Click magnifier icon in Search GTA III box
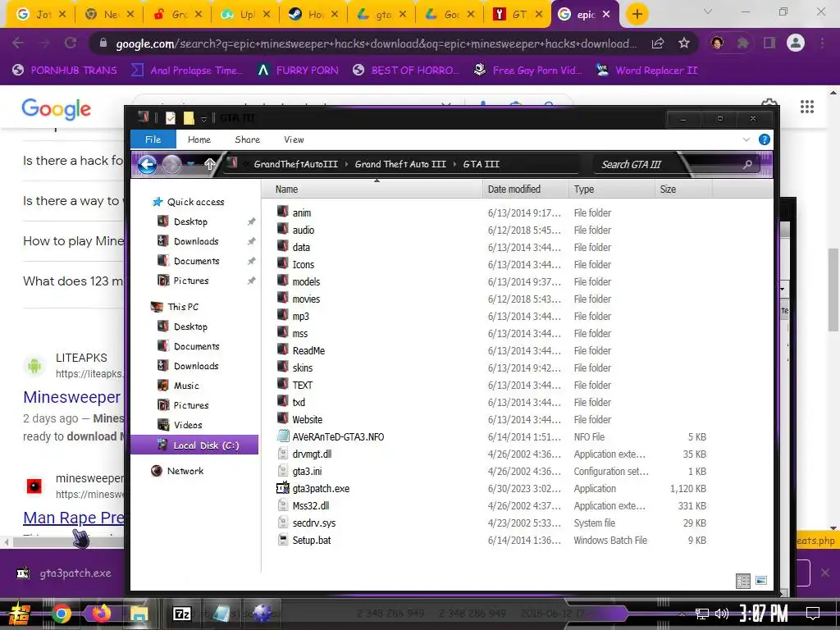Viewport: 840px width, 630px height. 747,164
